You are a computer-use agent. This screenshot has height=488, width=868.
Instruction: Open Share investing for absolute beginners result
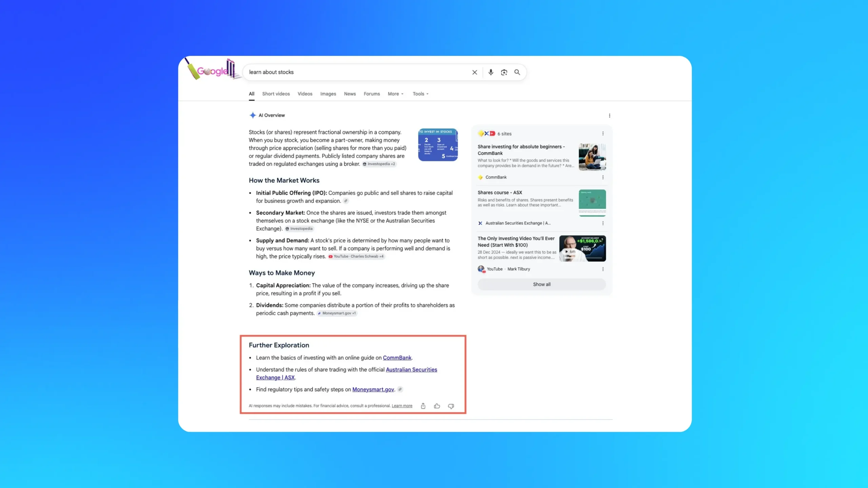click(x=521, y=150)
